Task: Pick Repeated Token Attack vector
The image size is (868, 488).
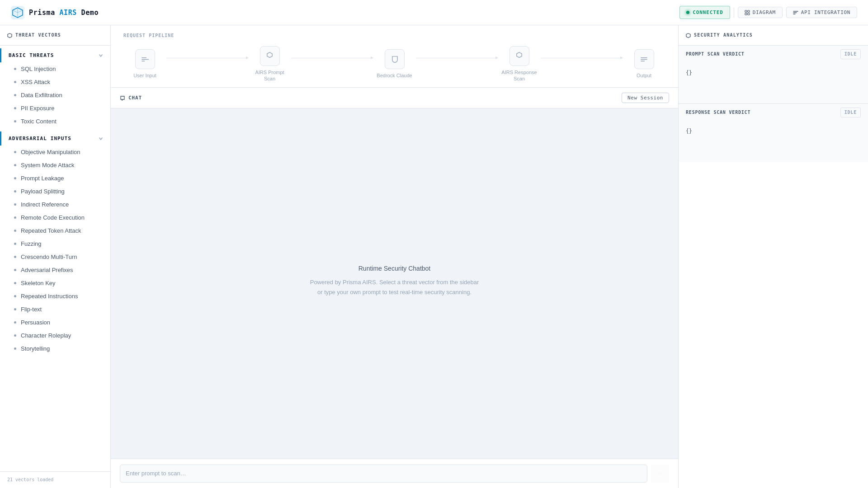Action: point(55,231)
